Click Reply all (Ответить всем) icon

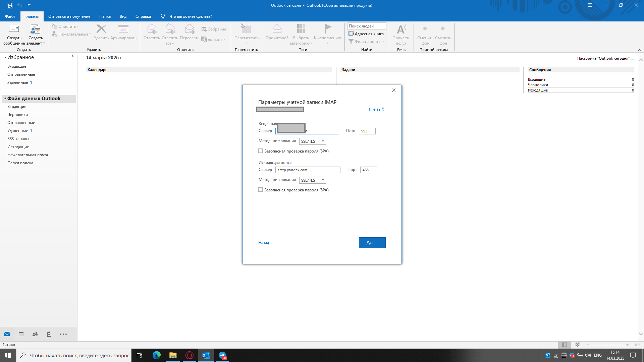pos(170,29)
